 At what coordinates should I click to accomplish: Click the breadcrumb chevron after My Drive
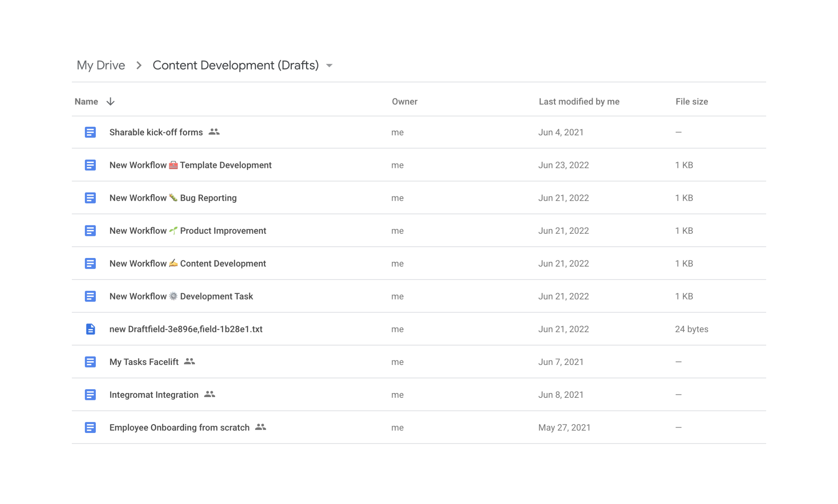pos(139,65)
